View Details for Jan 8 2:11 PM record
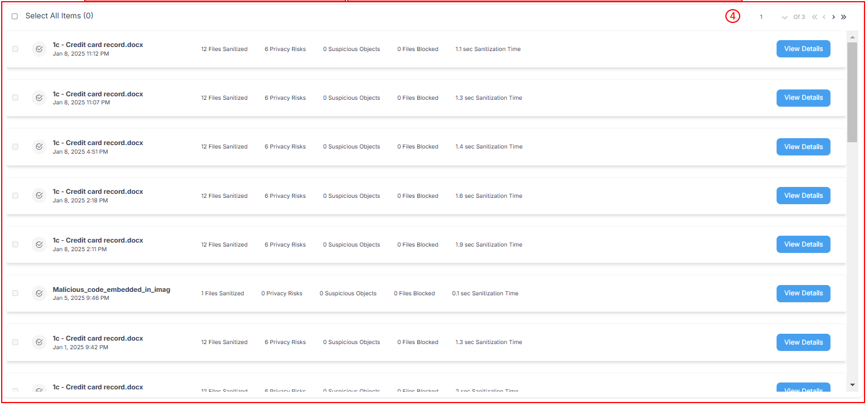The image size is (868, 406). tap(803, 244)
